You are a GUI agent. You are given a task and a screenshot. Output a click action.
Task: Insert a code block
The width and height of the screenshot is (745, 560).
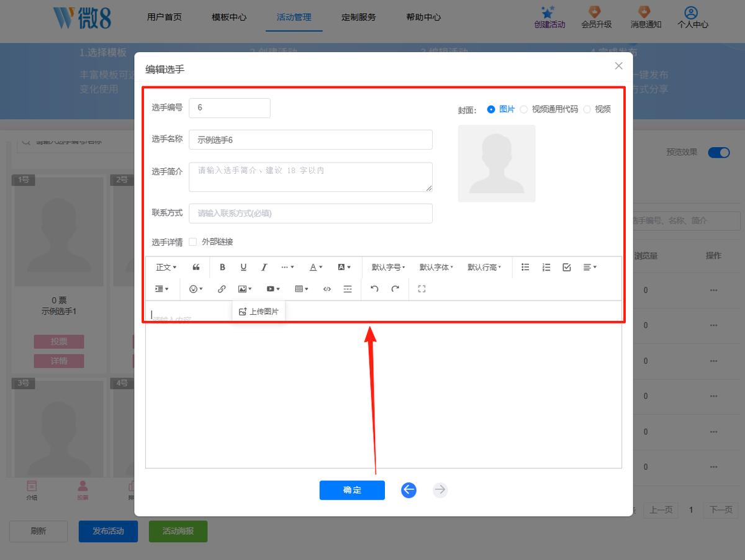[x=327, y=289]
